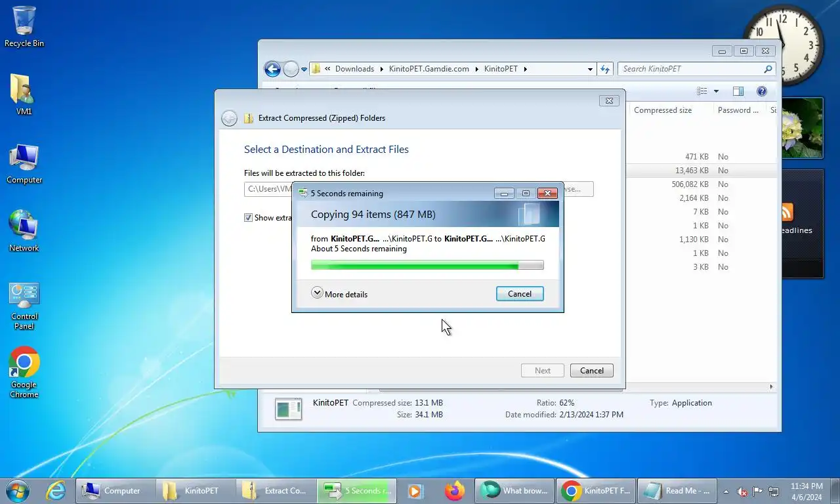The height and width of the screenshot is (504, 840).
Task: Switch to KinitoPET Chrome taskbar window
Action: [595, 490]
